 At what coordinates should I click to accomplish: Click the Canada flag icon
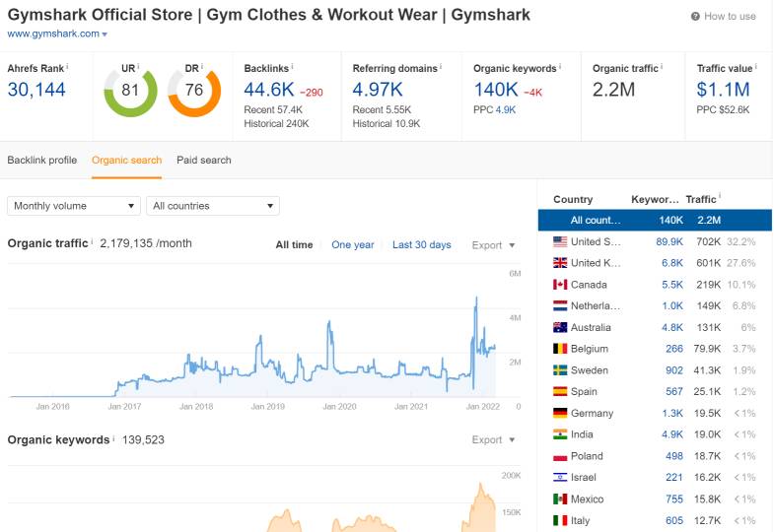560,285
